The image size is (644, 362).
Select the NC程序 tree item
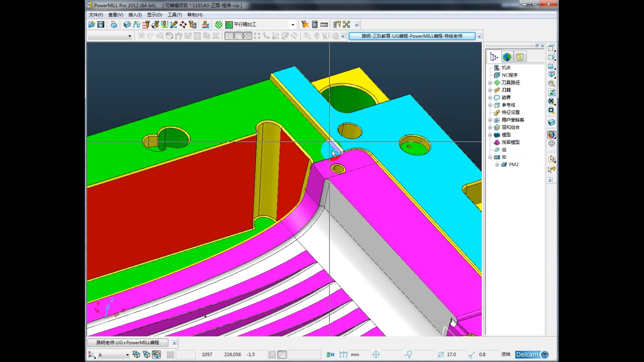tap(509, 75)
